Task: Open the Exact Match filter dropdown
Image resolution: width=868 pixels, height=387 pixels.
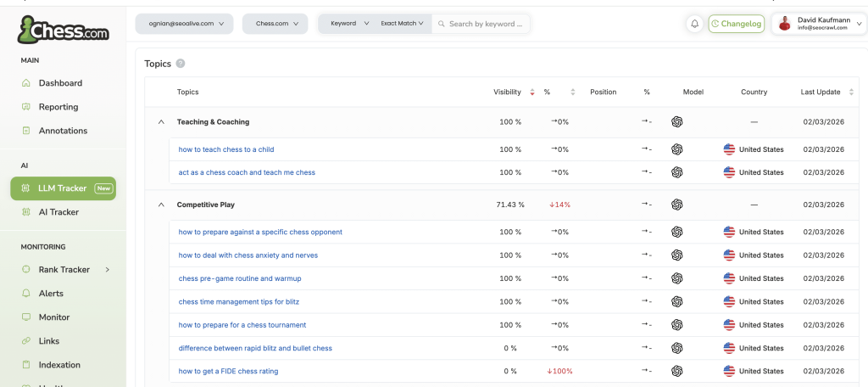Action: (402, 24)
